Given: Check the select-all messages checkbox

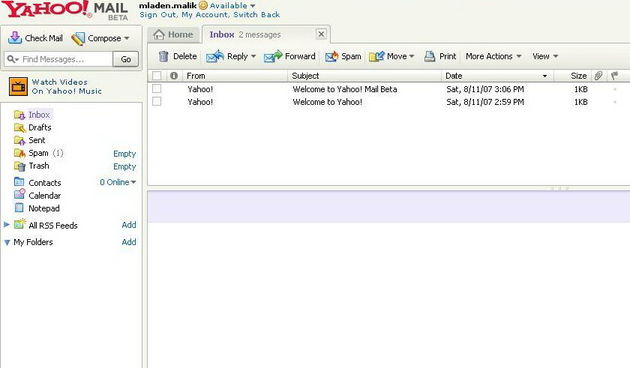Looking at the screenshot, I should point(157,76).
